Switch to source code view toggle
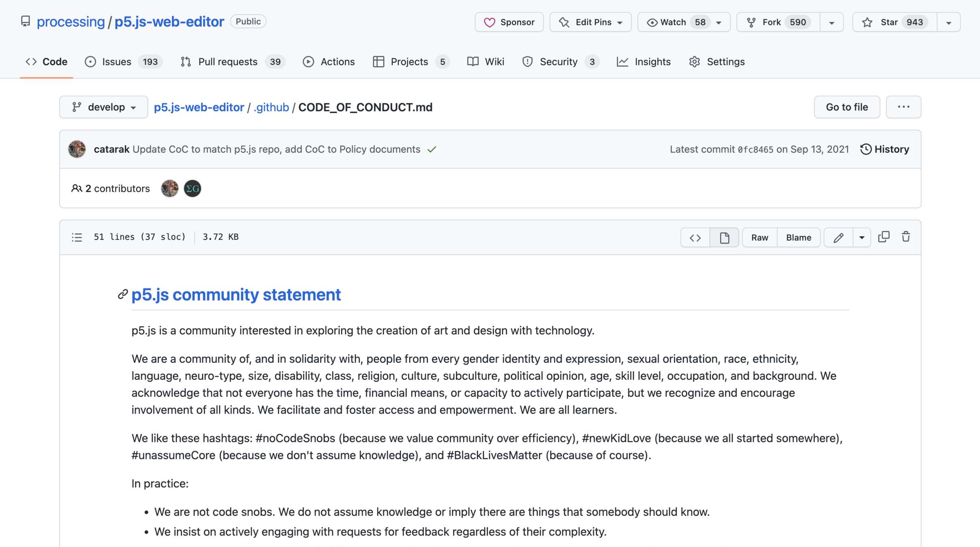The width and height of the screenshot is (980, 547). point(695,237)
